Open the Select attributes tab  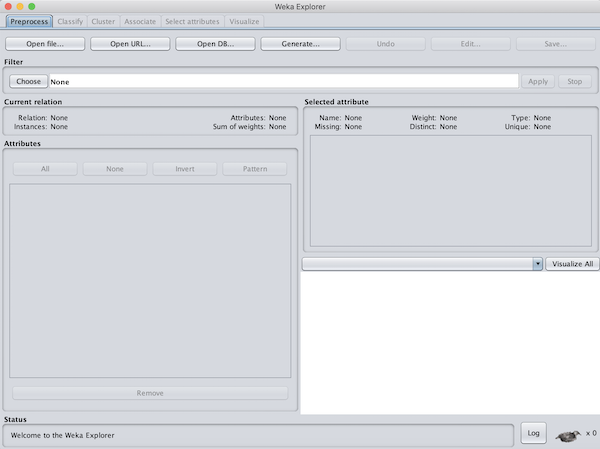pos(192,21)
